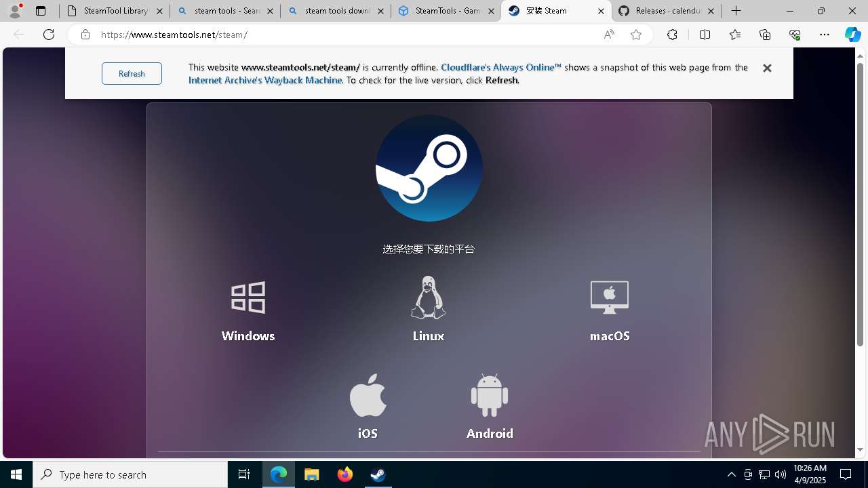Open volume control in tray
Image resolution: width=868 pixels, height=488 pixels.
(780, 474)
